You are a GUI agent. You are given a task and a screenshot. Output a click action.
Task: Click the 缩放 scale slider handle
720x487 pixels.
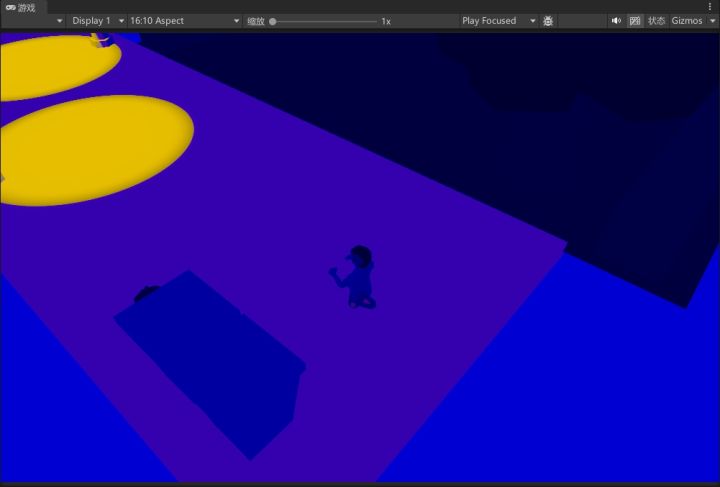click(x=273, y=21)
